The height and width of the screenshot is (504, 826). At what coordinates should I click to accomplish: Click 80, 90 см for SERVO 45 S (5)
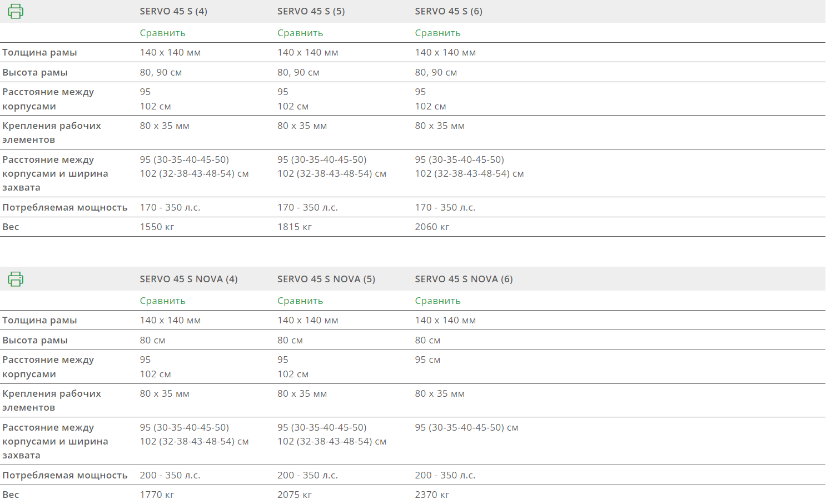pos(298,72)
